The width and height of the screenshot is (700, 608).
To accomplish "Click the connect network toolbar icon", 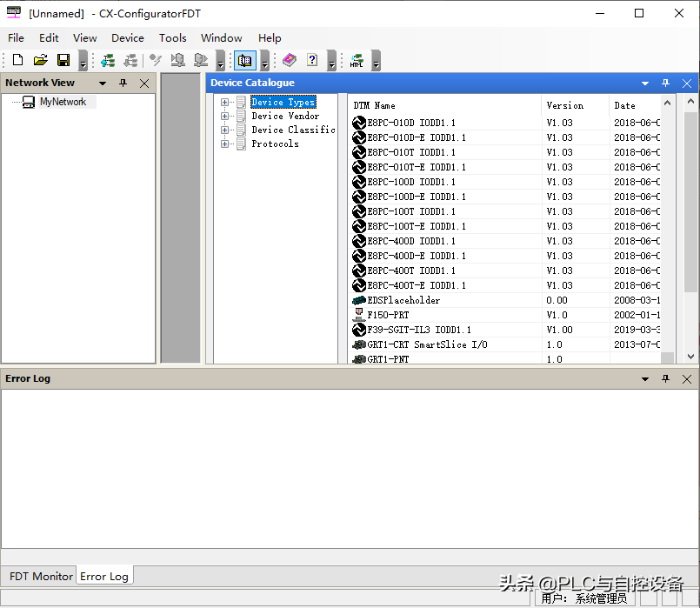I will (x=108, y=60).
